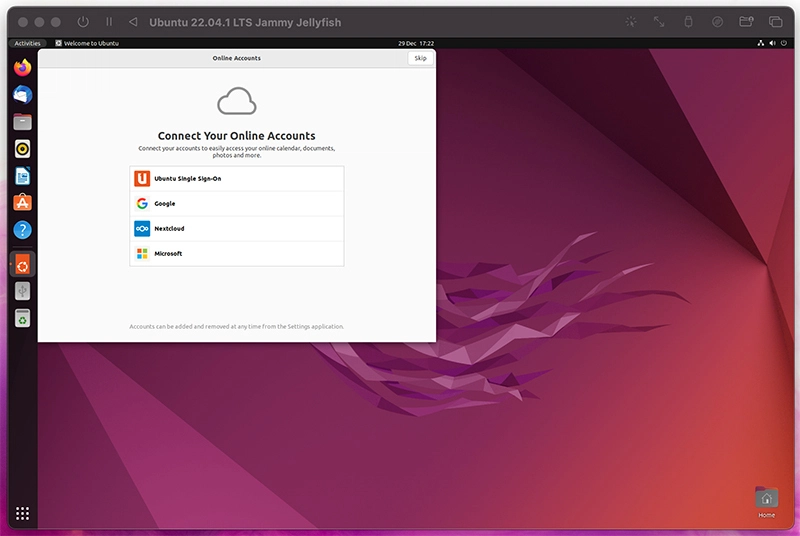The image size is (800, 536).
Task: Open the Help question mark icon
Action: tap(22, 230)
